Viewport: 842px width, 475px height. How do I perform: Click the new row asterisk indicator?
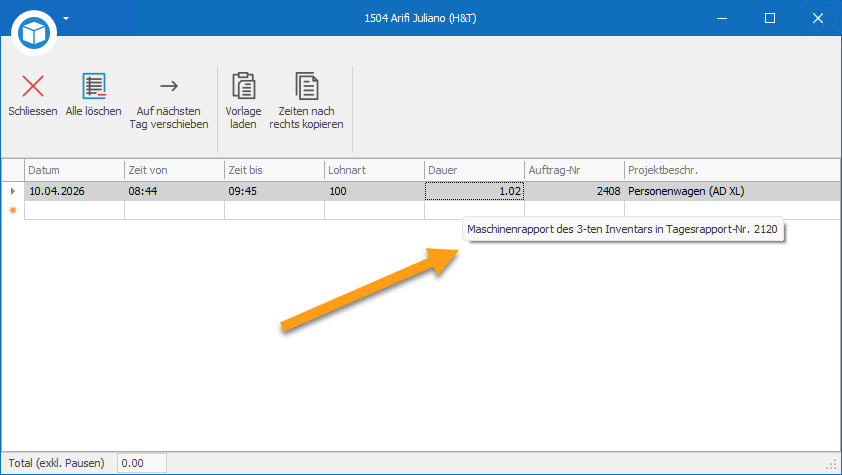(x=13, y=210)
